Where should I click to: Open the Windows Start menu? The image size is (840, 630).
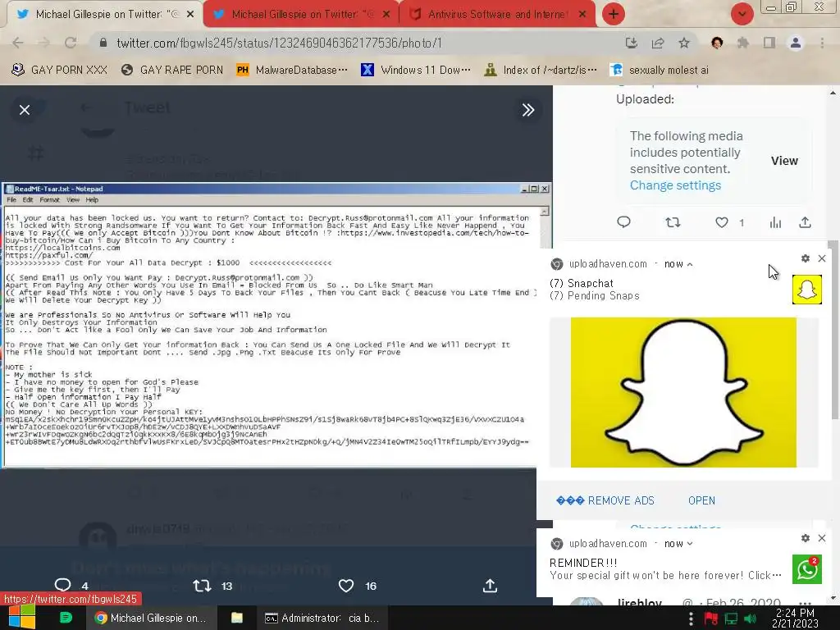coord(21,618)
